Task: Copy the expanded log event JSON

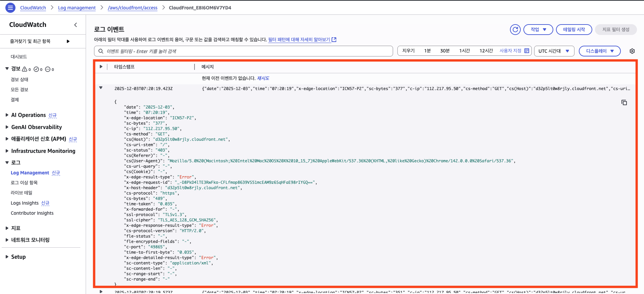Action: [624, 102]
